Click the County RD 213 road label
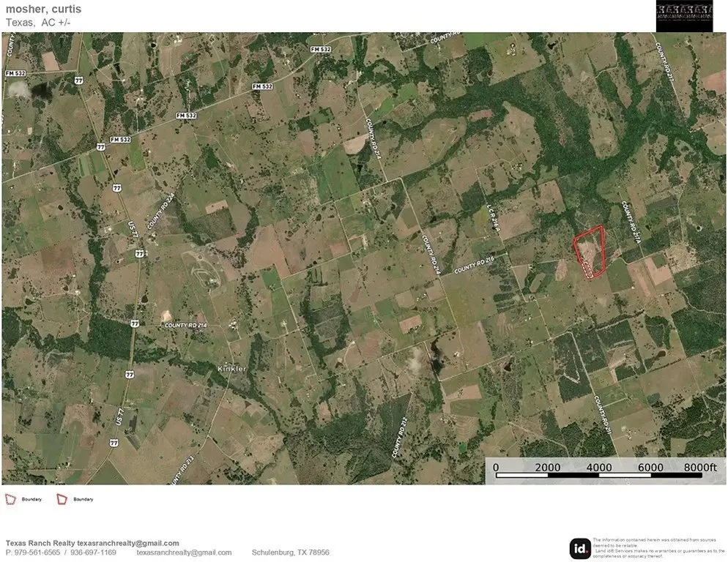 pos(178,465)
